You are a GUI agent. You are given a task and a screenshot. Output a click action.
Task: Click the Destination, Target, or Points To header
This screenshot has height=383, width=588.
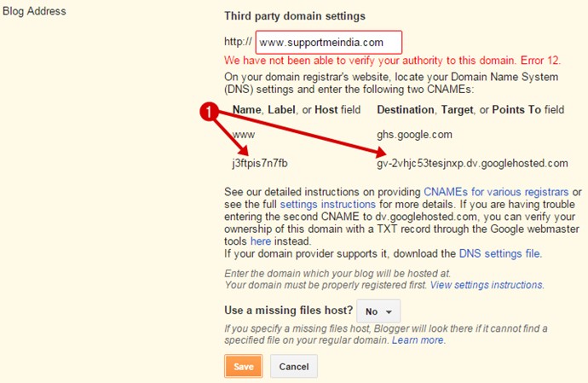(x=470, y=110)
